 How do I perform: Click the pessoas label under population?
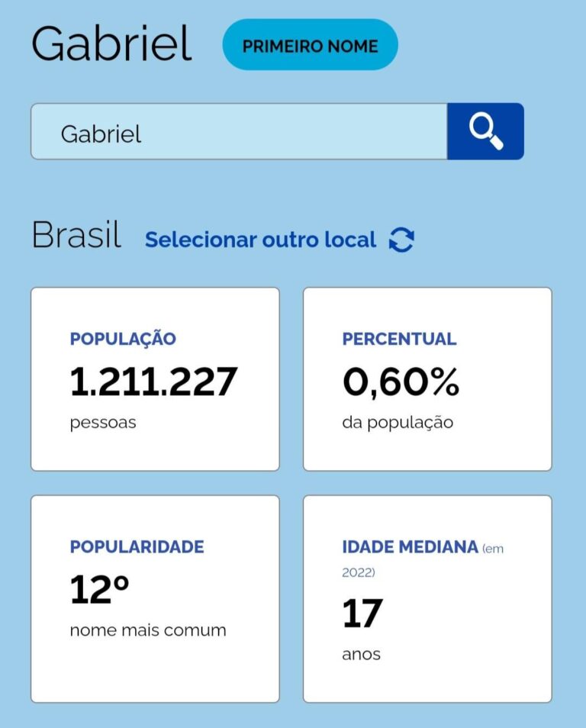click(x=103, y=422)
